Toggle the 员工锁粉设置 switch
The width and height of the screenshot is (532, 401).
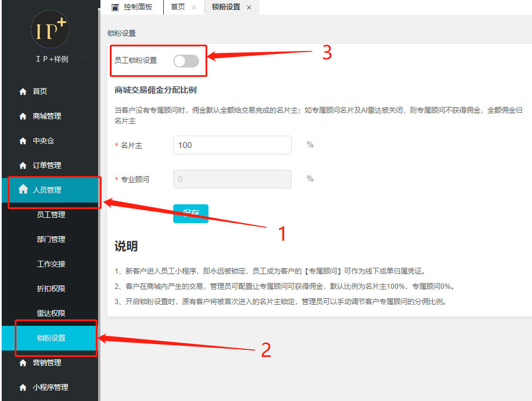point(186,61)
